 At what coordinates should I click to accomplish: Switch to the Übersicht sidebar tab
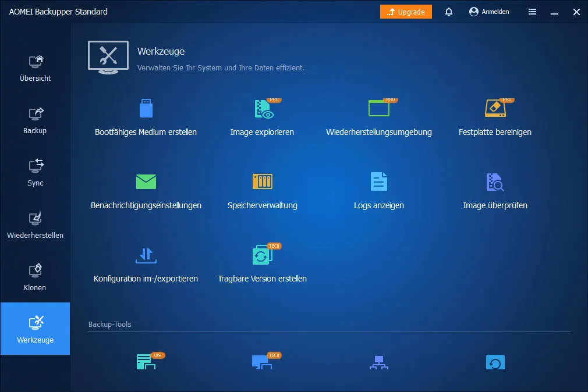coord(35,67)
